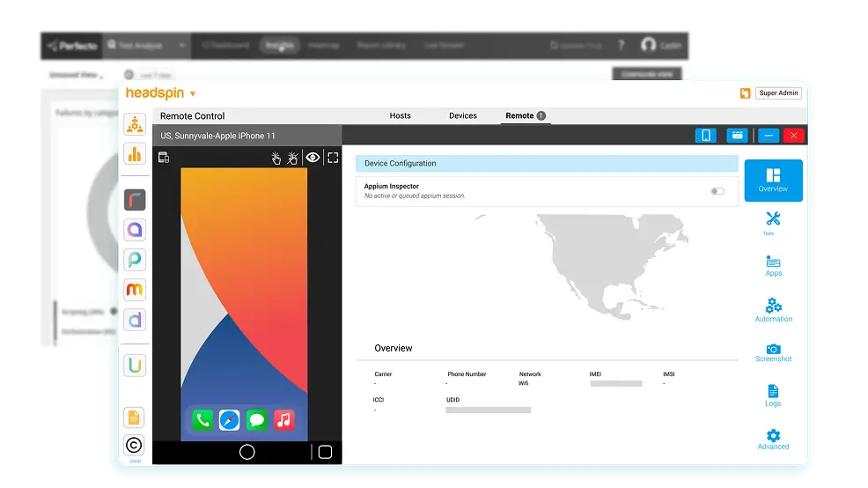The image size is (868, 488).
Task: Click the device info icon above the phone screen
Action: pos(164,158)
